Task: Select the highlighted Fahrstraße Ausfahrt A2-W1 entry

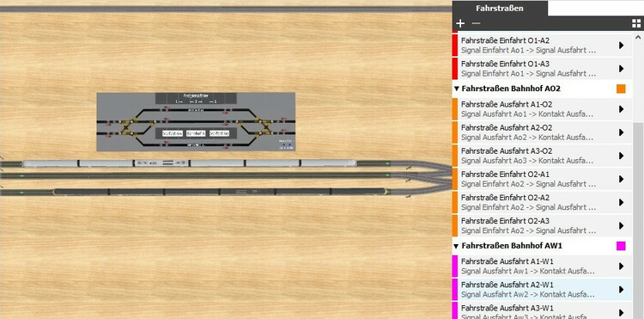Action: 542,290
